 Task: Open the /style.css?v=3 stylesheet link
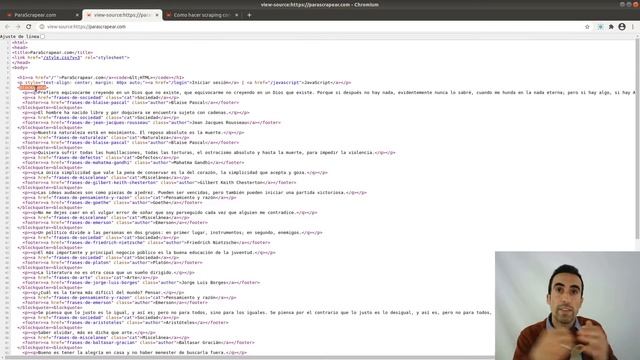click(62, 58)
